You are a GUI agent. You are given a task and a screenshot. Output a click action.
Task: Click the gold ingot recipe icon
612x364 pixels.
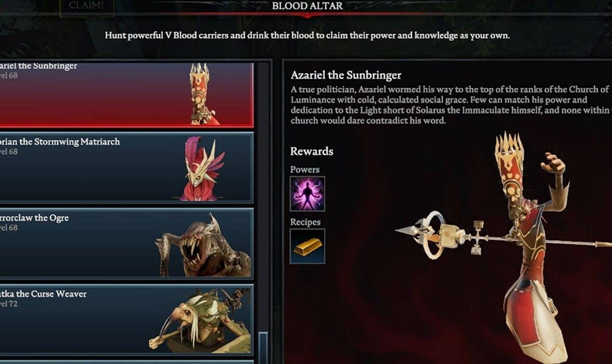point(307,246)
